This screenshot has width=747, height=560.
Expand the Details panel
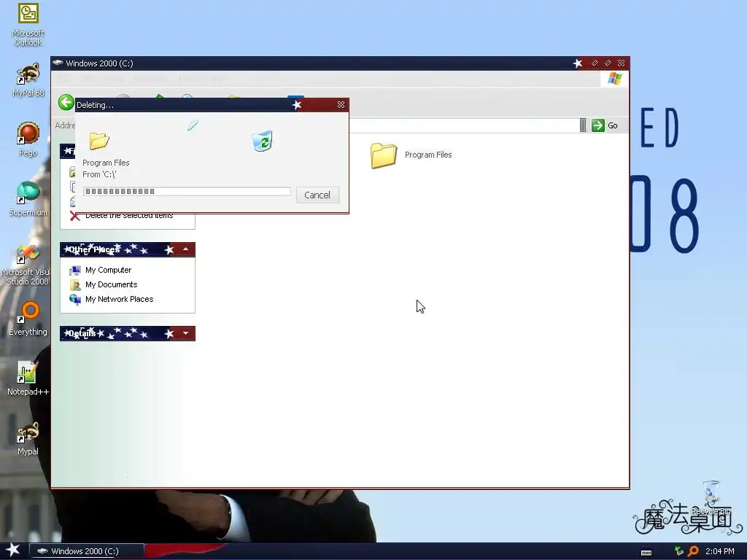click(x=186, y=333)
